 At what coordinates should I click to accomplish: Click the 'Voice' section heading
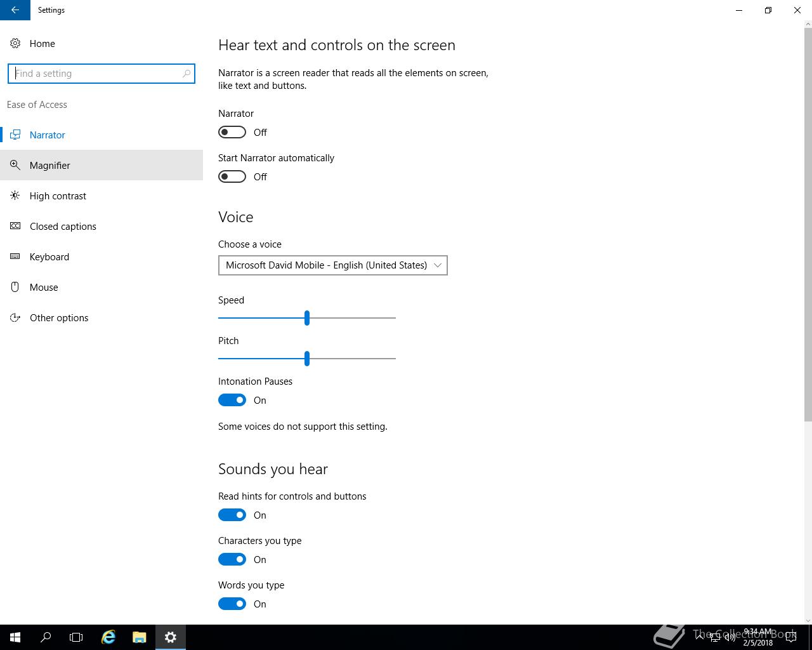tap(236, 217)
